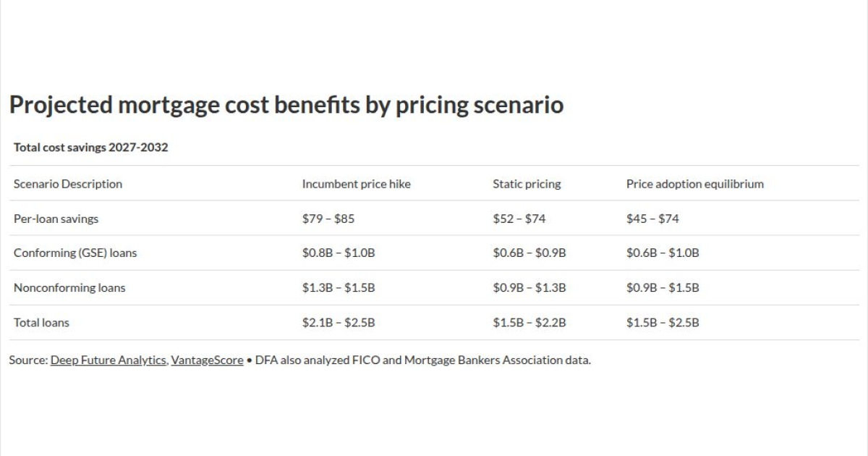Select the 'Incumbent price hike' column header
The image size is (868, 456).
[356, 184]
